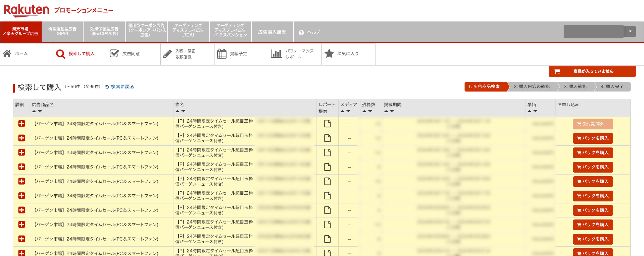Expand details of third ad row
Viewport: 644px width, 256px height.
pos(22,152)
